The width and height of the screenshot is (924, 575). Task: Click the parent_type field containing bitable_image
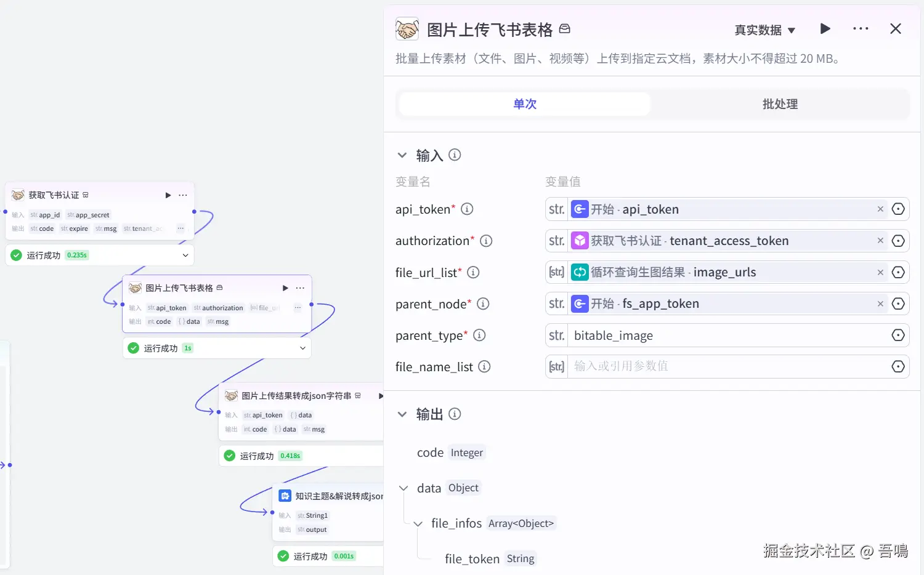[727, 335]
